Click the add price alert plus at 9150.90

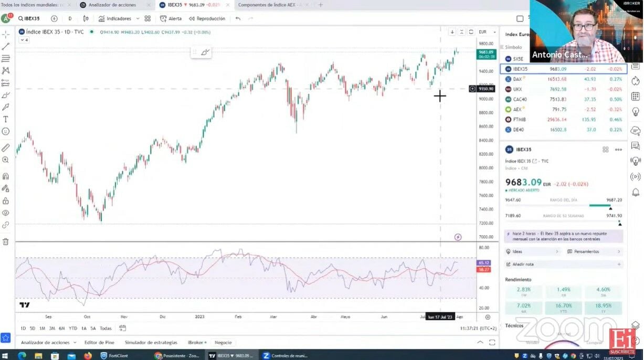(472, 89)
